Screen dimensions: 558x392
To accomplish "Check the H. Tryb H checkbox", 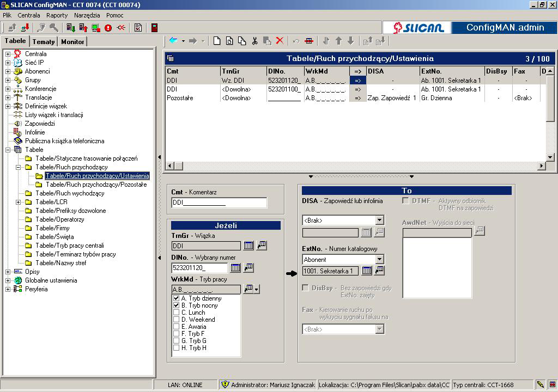I will click(176, 348).
